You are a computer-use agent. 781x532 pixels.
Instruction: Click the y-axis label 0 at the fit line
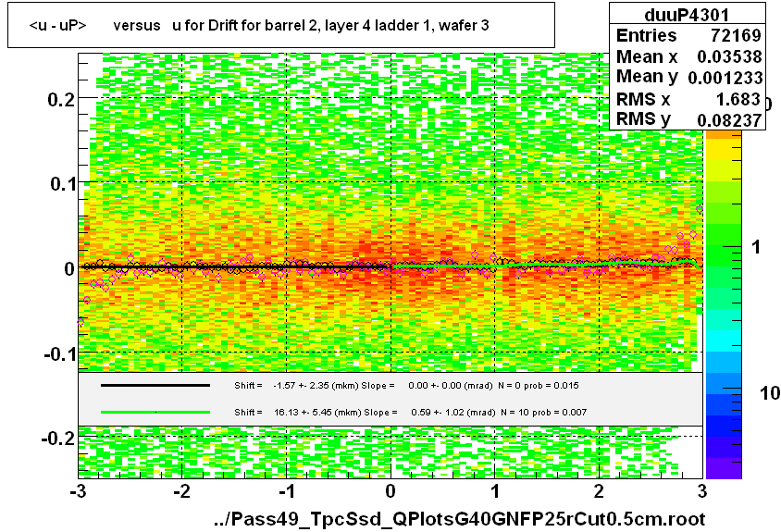69,269
